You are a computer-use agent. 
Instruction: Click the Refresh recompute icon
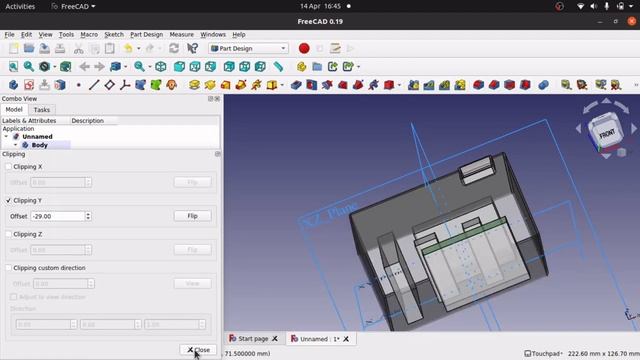[174, 49]
